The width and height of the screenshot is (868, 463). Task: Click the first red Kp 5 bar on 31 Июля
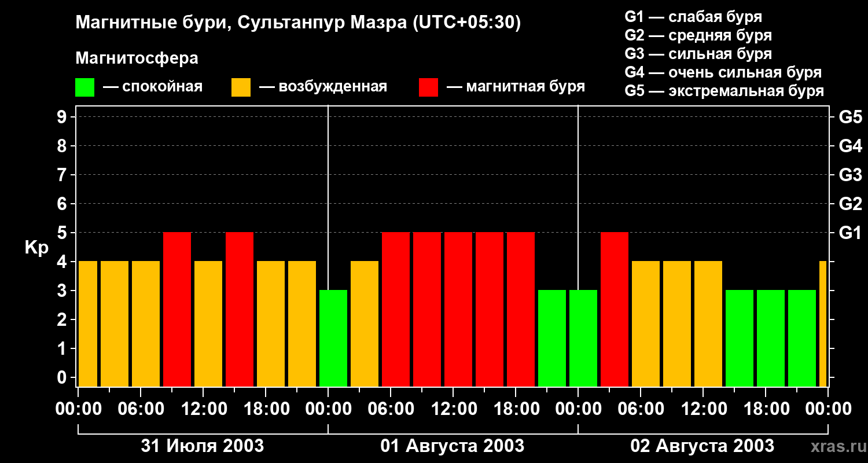point(177,310)
